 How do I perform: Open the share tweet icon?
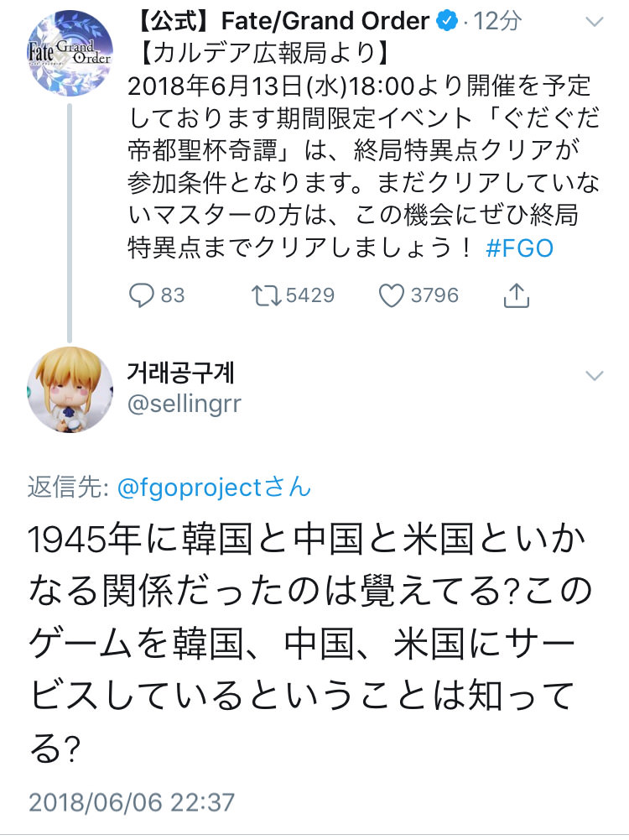tap(517, 295)
